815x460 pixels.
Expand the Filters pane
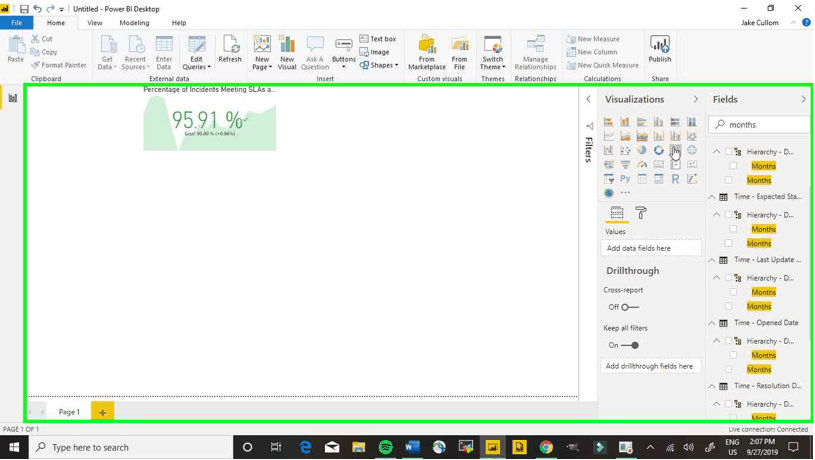tap(588, 99)
